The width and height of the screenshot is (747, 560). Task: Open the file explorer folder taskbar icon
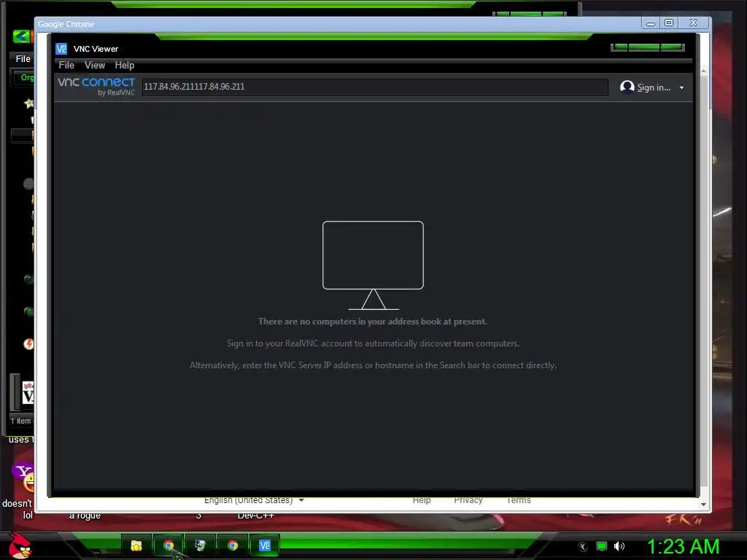click(x=136, y=545)
